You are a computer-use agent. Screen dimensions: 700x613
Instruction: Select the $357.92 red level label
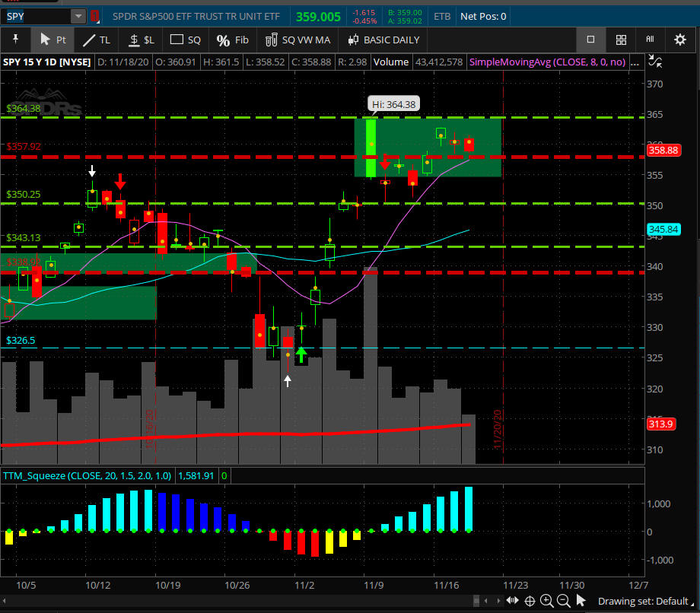tap(24, 146)
